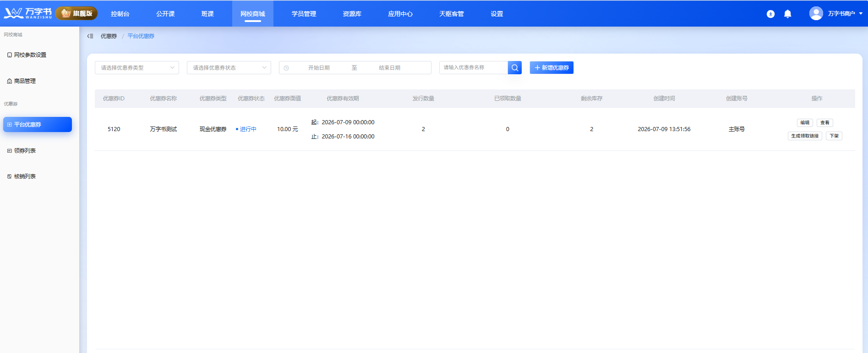Open 应用中心 menu
The height and width of the screenshot is (353, 868).
pos(400,14)
